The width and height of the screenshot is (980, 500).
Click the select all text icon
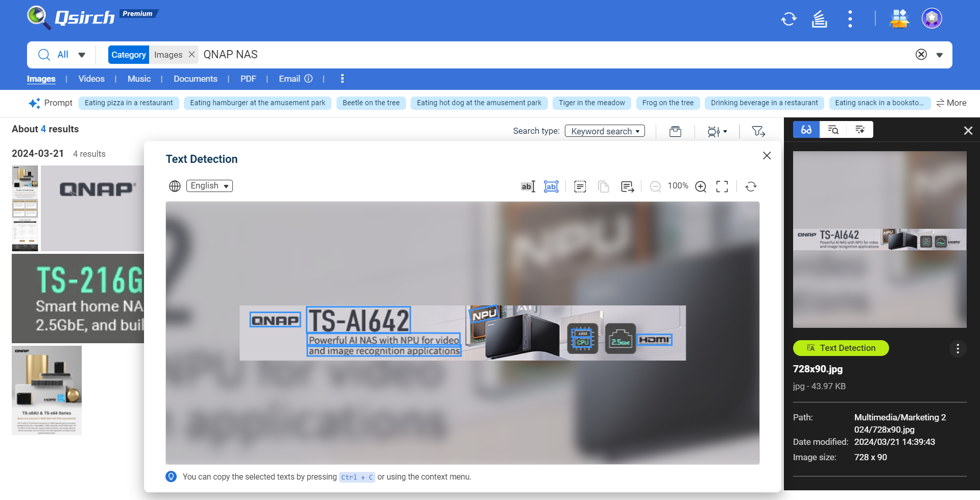point(580,186)
